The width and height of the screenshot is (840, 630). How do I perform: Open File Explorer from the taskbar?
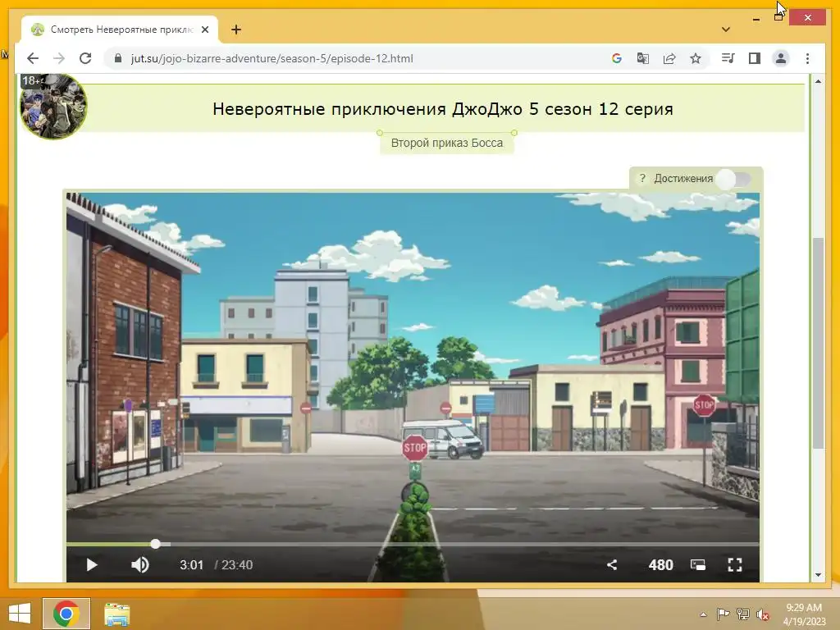(116, 614)
